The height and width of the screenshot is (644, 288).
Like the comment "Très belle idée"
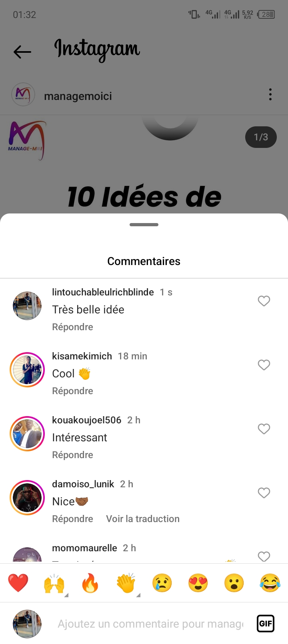(x=264, y=301)
